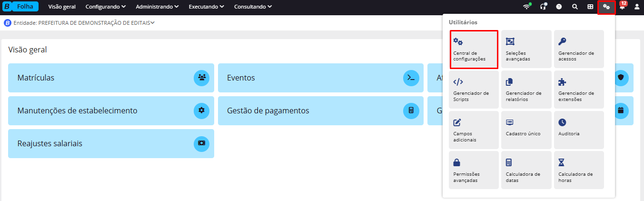
Task: Open Cadastro único tile
Action: [x=526, y=130]
